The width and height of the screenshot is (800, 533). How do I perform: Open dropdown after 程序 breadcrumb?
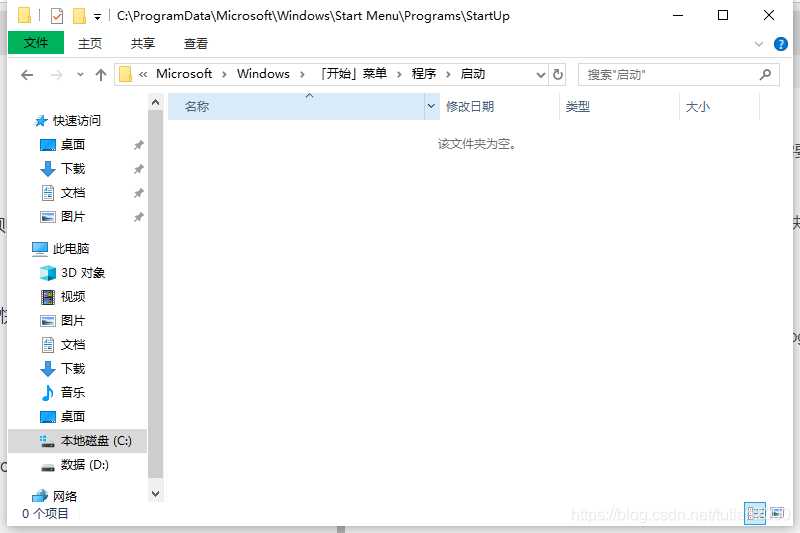[448, 74]
